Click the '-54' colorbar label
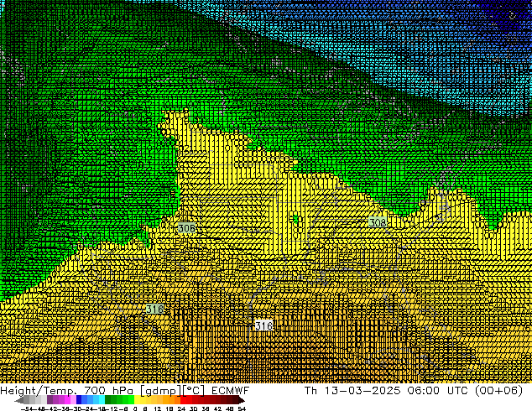532x411 pixels. [27, 408]
